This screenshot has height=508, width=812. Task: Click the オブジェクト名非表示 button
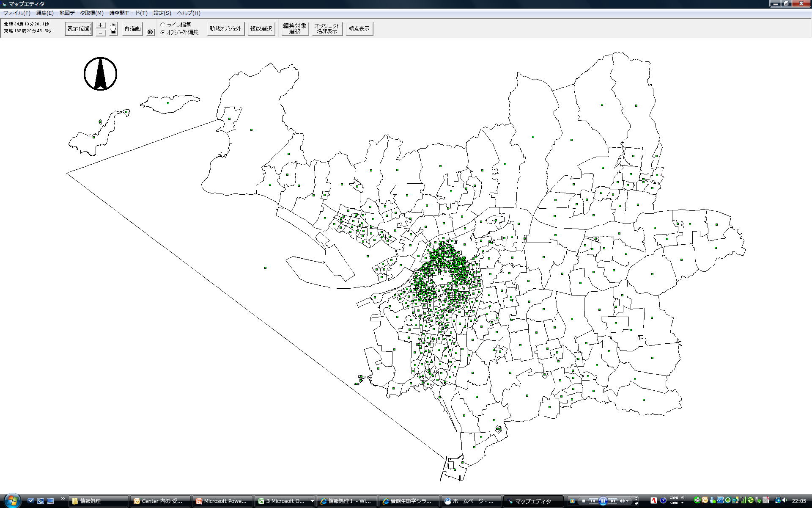point(327,29)
